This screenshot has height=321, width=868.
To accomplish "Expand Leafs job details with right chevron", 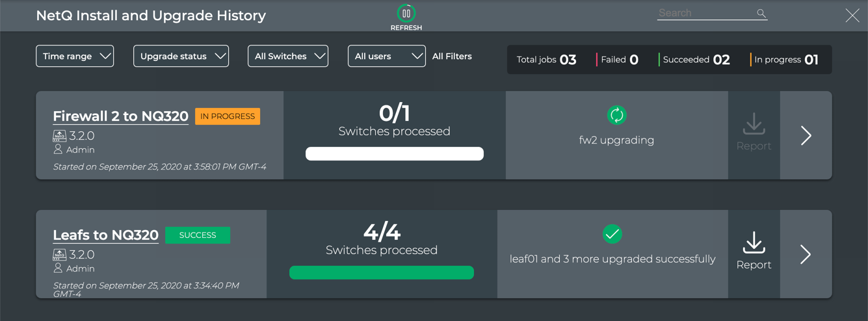I will pos(806,254).
